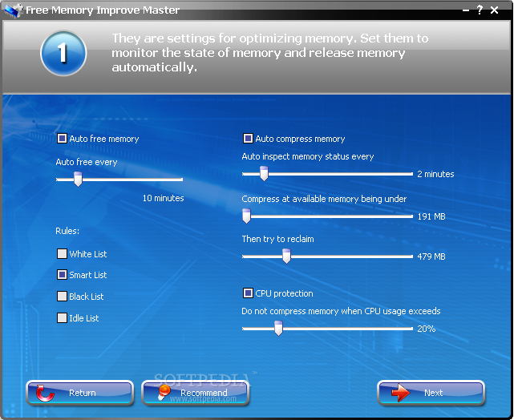Image resolution: width=514 pixels, height=420 pixels.
Task: Click the Auto free every slider thumb
Action: [78, 180]
